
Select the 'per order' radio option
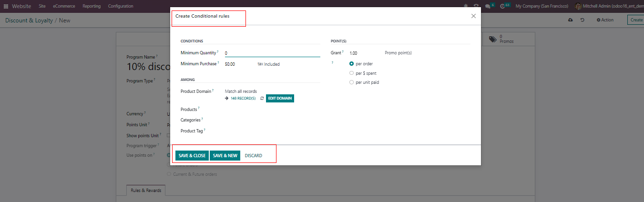click(352, 64)
